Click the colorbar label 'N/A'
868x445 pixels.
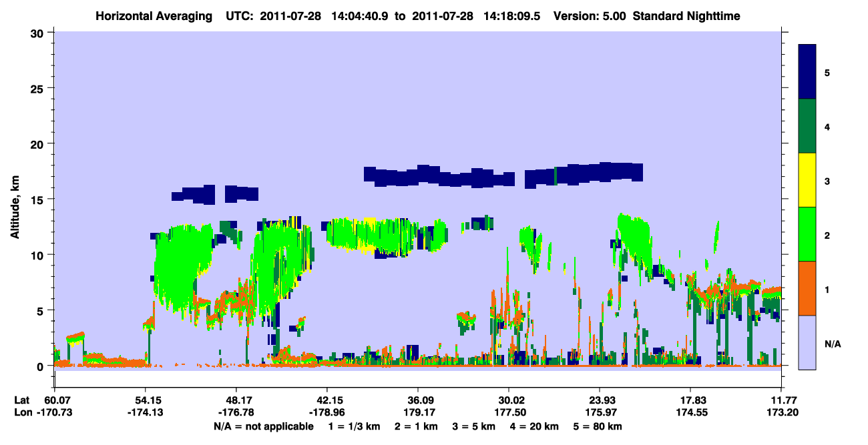point(833,344)
